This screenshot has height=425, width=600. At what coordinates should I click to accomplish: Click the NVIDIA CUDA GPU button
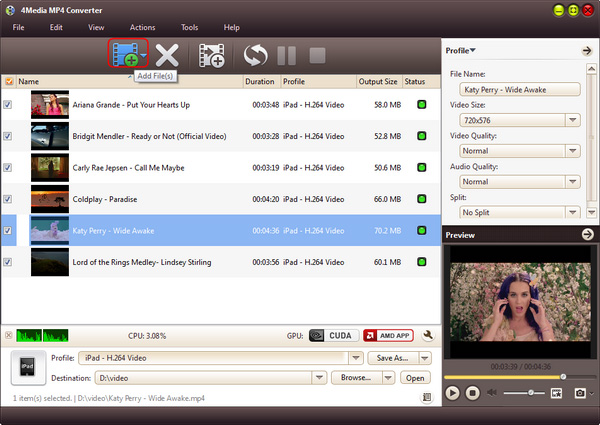click(334, 335)
